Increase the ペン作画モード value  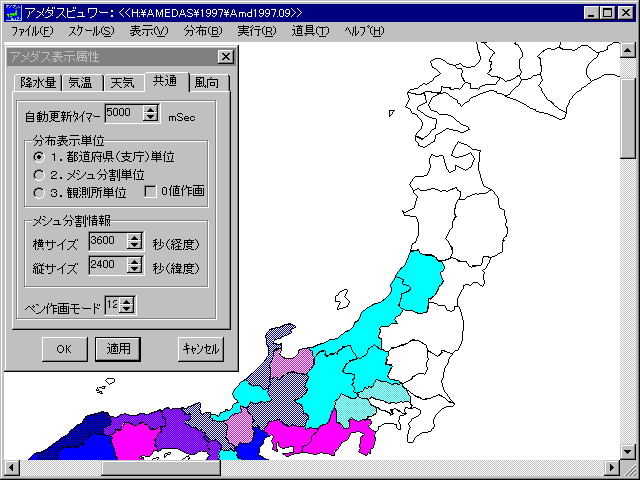pos(127,301)
